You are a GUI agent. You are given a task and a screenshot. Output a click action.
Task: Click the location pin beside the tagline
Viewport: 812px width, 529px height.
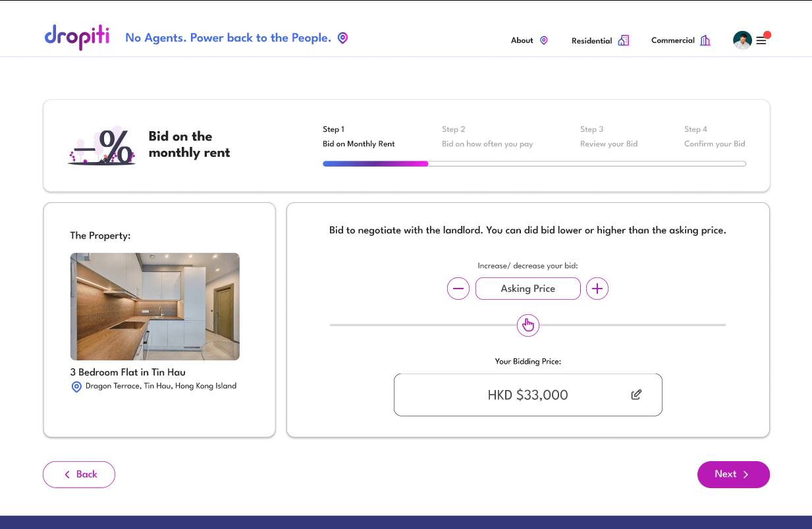[342, 38]
